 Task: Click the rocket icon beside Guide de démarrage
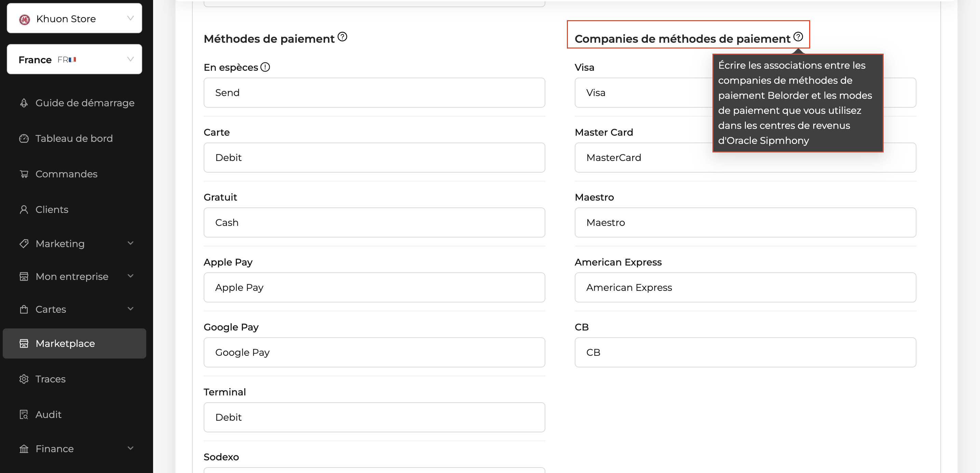24,103
